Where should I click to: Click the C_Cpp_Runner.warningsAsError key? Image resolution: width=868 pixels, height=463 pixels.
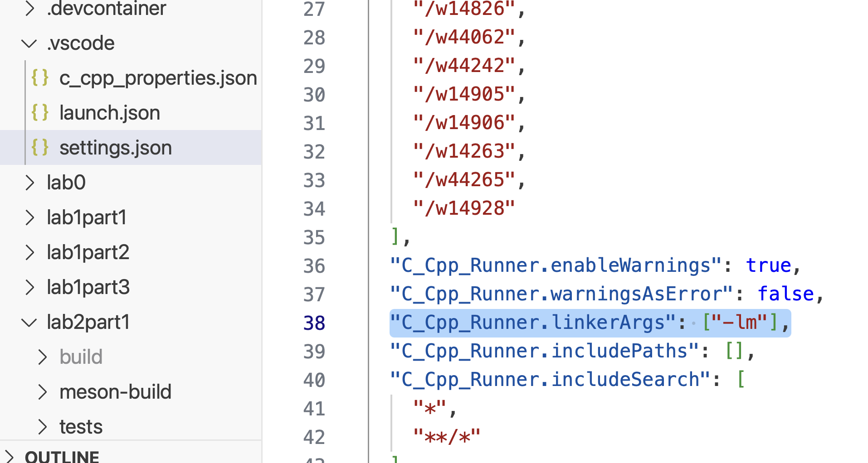[561, 294]
